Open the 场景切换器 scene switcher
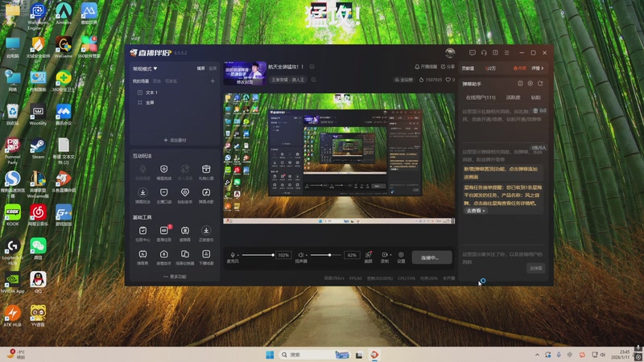Screen dimensions: 644x362 pos(185,257)
